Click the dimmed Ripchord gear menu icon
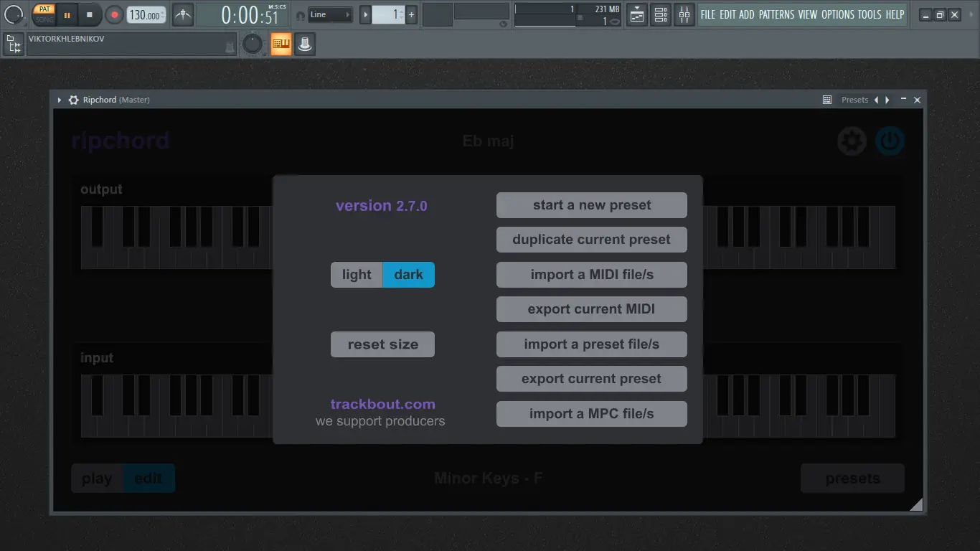The image size is (980, 551). coord(852,141)
